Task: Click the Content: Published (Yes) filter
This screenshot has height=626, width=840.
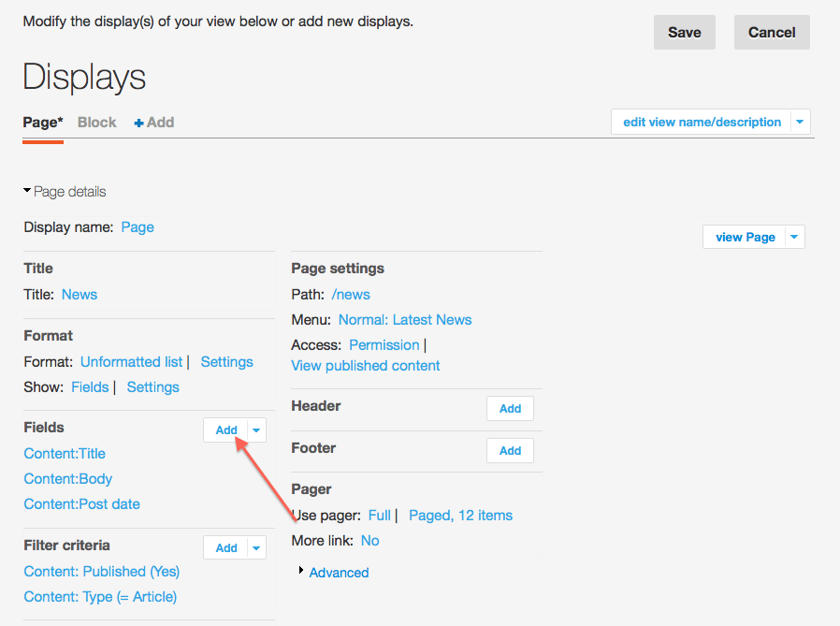Action: [102, 571]
